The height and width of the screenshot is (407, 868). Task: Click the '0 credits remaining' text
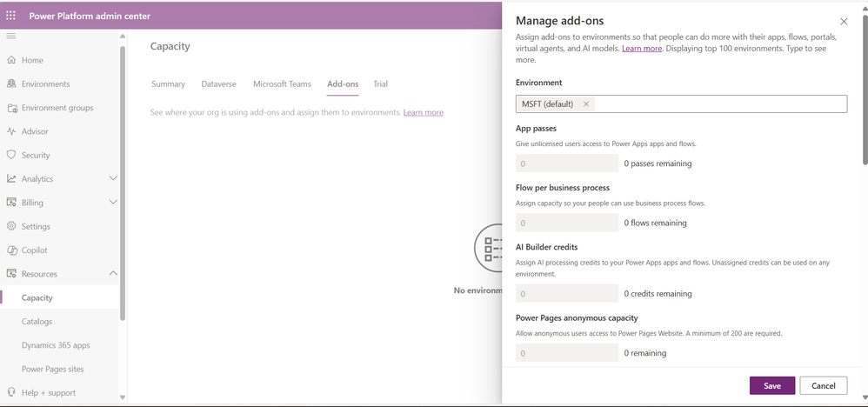pyautogui.click(x=658, y=293)
